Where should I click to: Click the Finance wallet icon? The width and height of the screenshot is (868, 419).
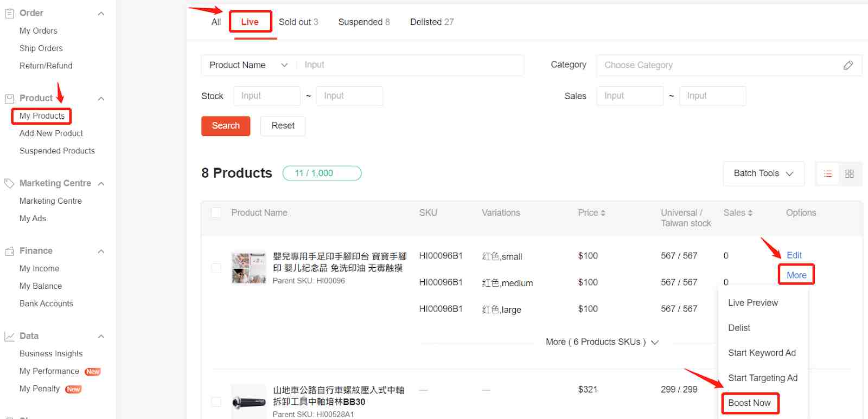point(9,251)
